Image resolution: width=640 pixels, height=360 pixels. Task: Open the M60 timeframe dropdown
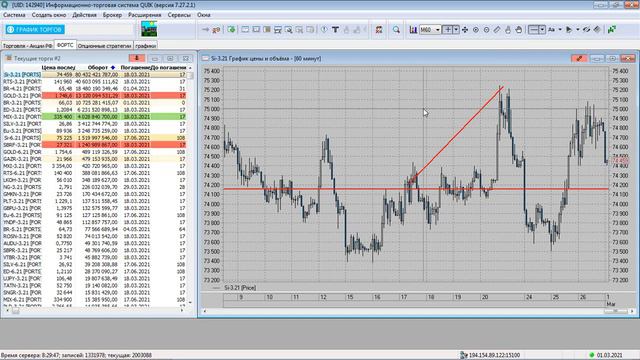coord(430,29)
